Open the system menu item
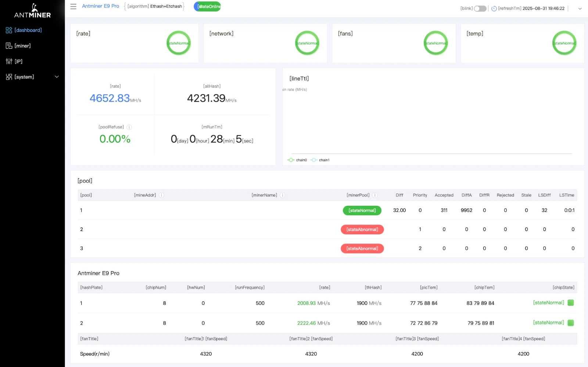 (24, 77)
